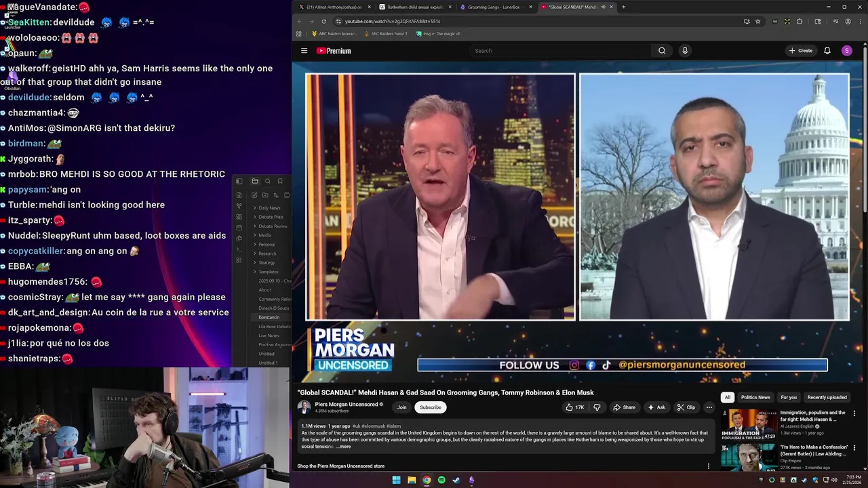
Task: Open the Konstantin note in Obsidian
Action: click(x=269, y=317)
